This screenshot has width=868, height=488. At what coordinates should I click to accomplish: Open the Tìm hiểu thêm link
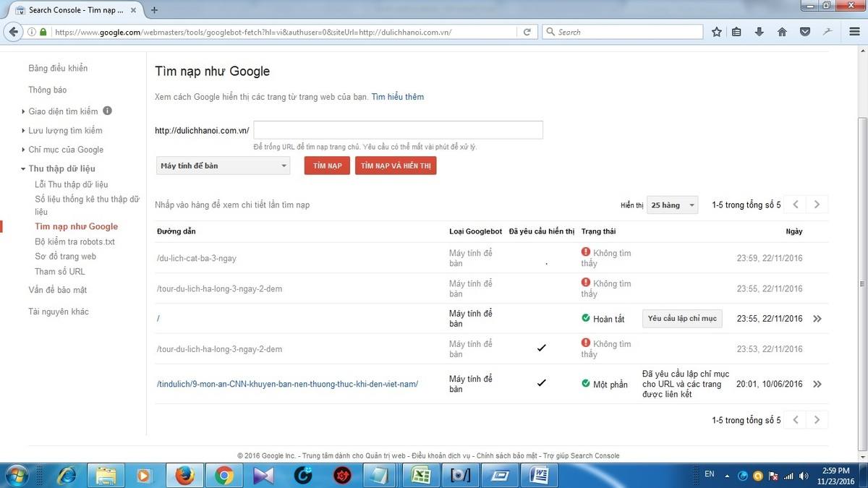click(398, 96)
